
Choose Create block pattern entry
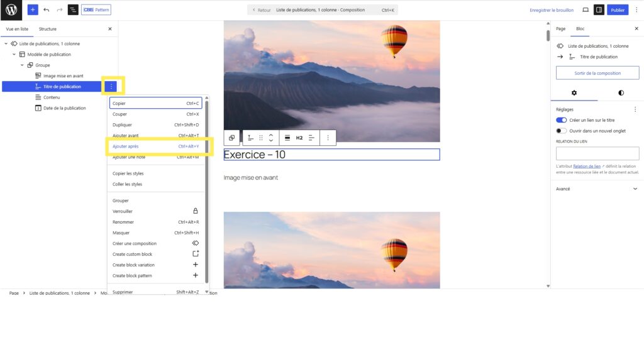156,275
